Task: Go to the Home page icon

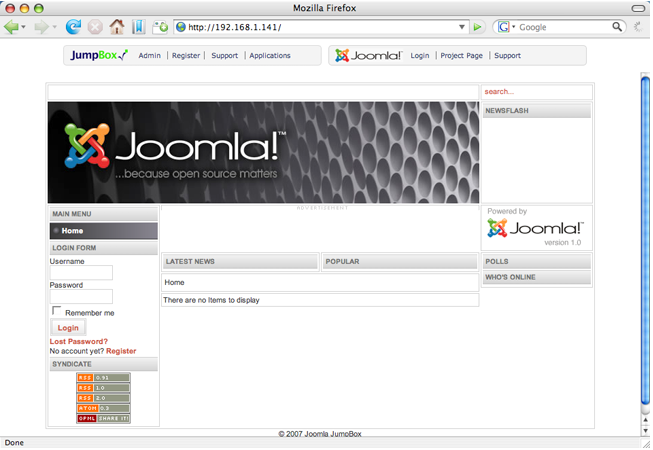Action: 117,27
